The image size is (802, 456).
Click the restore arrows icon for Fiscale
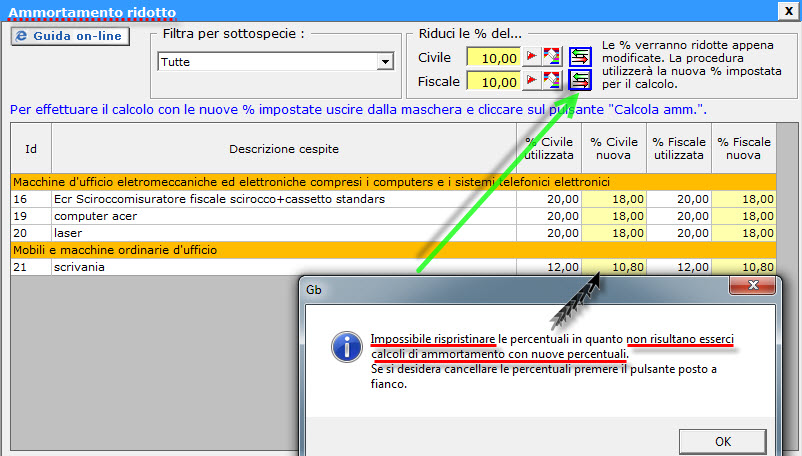point(579,81)
